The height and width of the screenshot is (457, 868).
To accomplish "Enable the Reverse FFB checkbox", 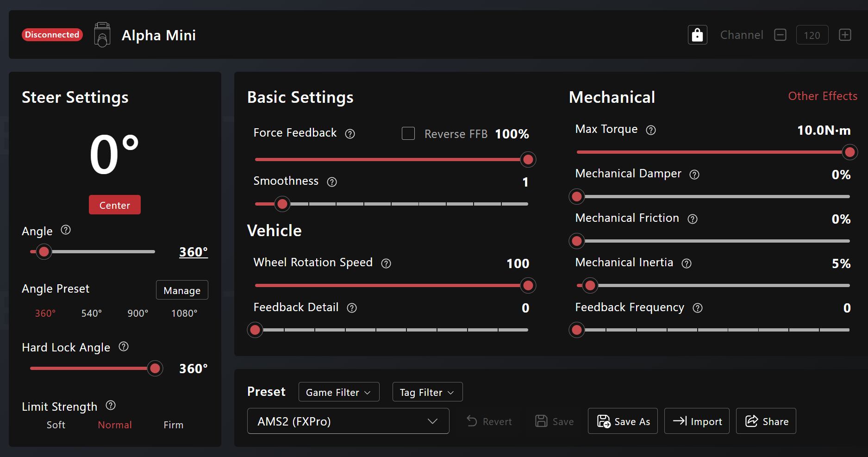I will coord(408,133).
